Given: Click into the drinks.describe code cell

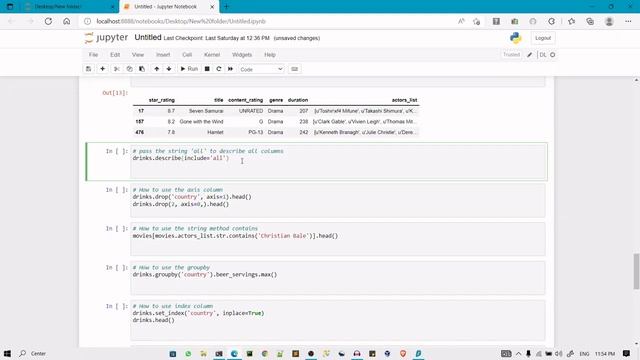Looking at the screenshot, I should [x=338, y=161].
